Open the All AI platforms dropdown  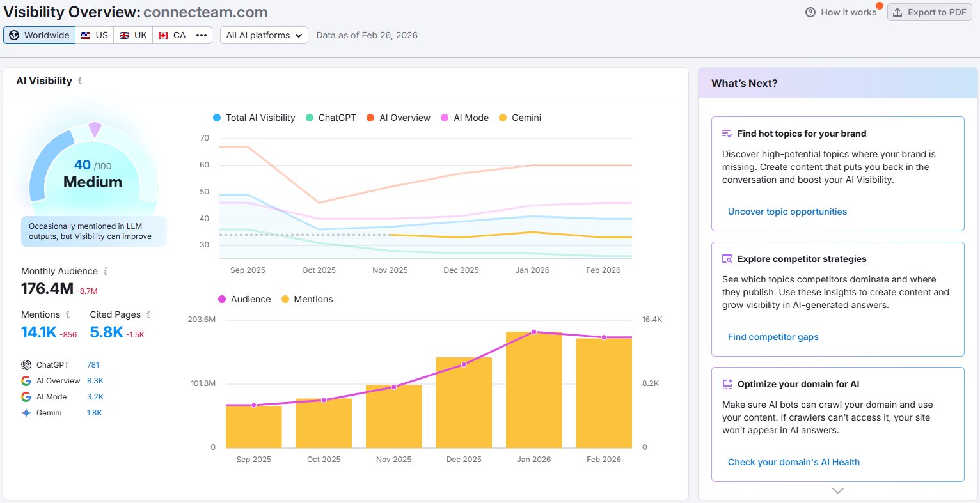tap(264, 35)
